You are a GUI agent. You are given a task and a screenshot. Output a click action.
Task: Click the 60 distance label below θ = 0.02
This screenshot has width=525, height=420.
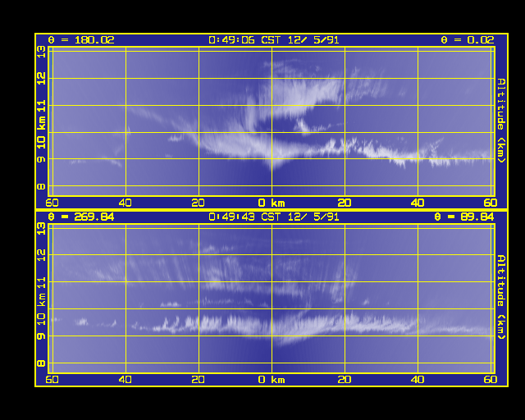491,203
